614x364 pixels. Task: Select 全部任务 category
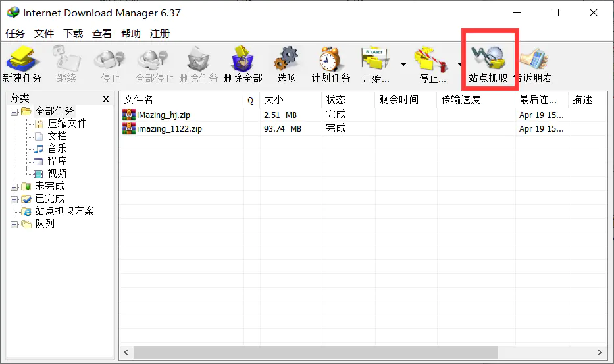pyautogui.click(x=55, y=111)
